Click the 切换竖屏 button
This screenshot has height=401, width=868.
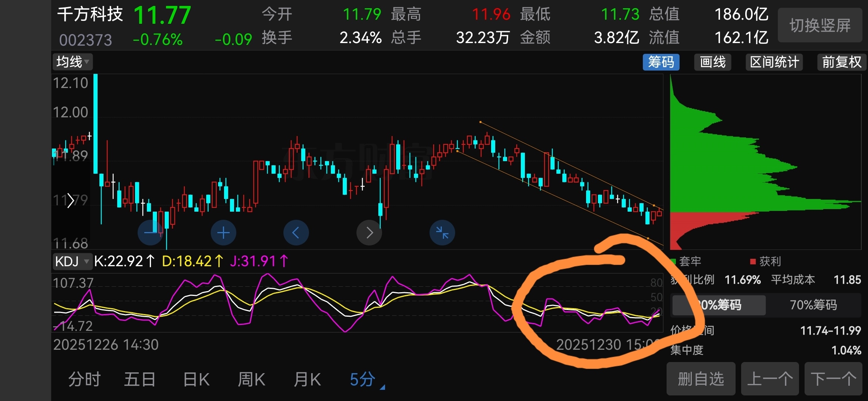tap(820, 25)
